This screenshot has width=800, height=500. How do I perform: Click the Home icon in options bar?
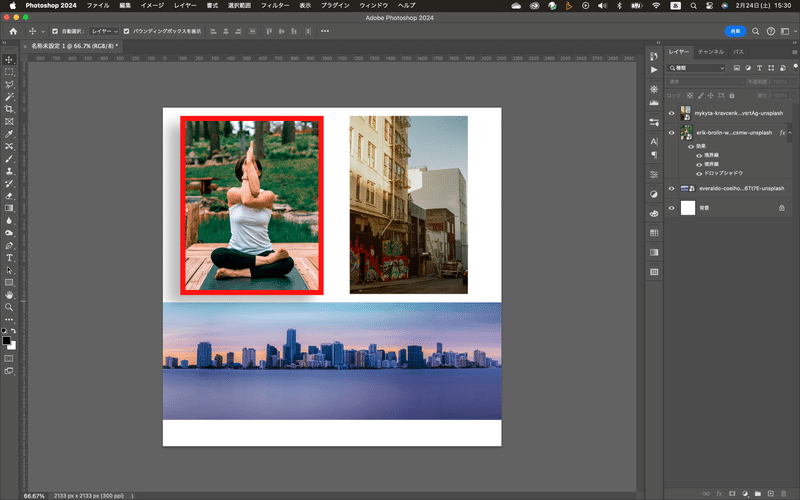[x=13, y=31]
